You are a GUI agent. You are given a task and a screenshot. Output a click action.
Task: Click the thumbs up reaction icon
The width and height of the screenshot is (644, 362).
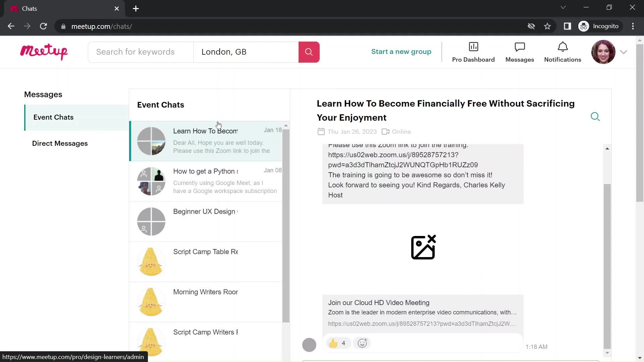(333, 343)
